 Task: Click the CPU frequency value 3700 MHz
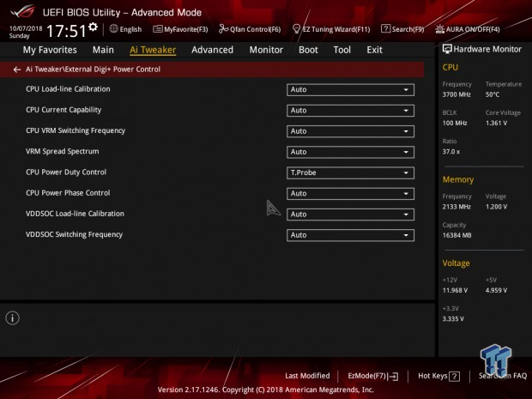(x=456, y=94)
